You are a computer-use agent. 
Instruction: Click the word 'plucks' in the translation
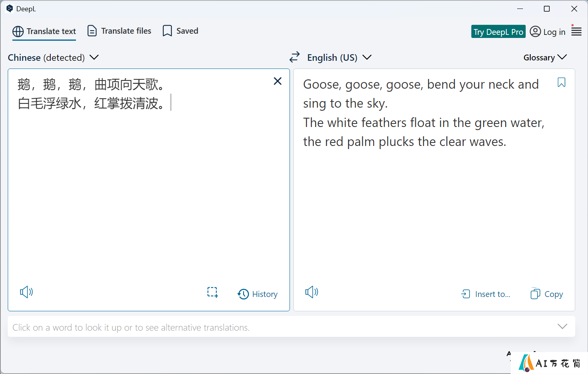(396, 142)
